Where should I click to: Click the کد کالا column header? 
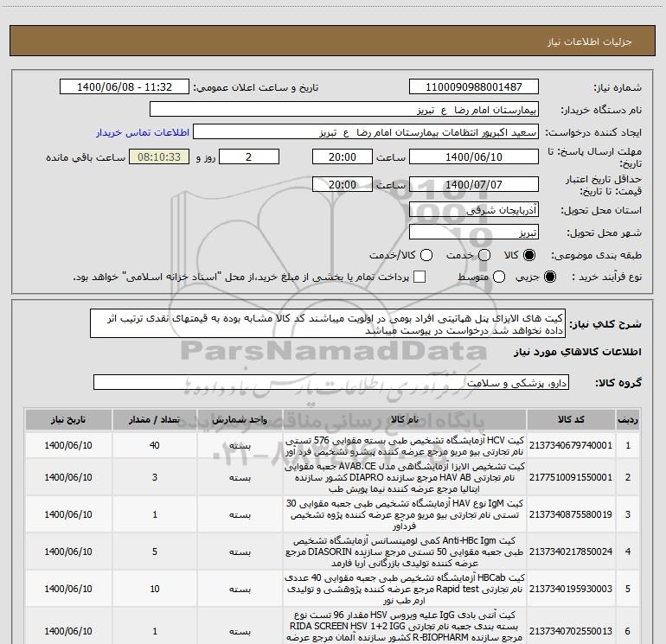(571, 420)
